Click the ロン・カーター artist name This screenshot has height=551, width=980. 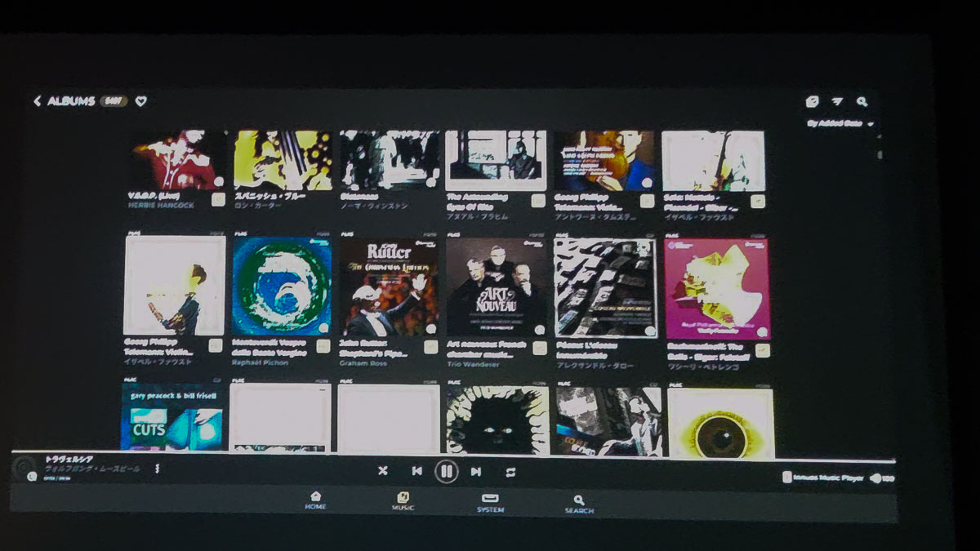[x=258, y=206]
